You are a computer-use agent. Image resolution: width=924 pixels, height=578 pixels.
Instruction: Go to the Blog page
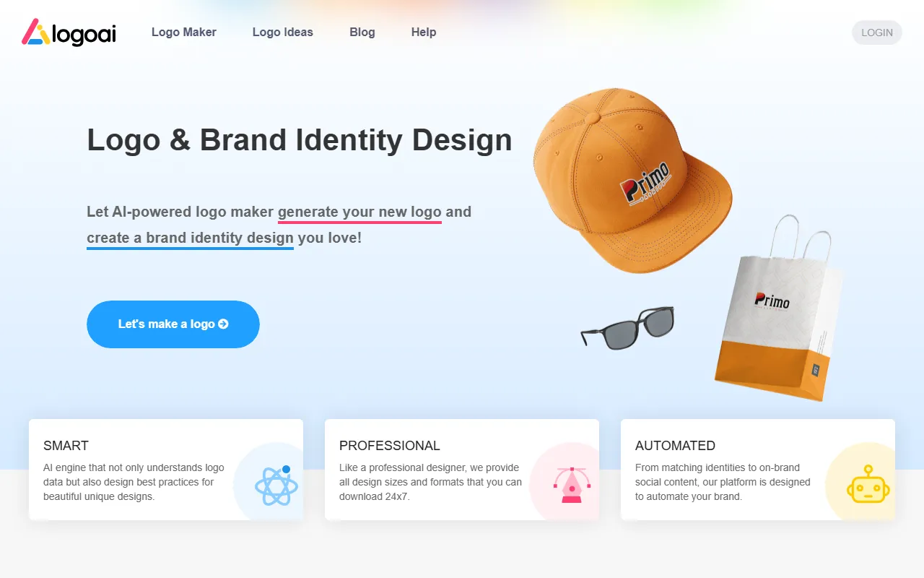pos(362,32)
